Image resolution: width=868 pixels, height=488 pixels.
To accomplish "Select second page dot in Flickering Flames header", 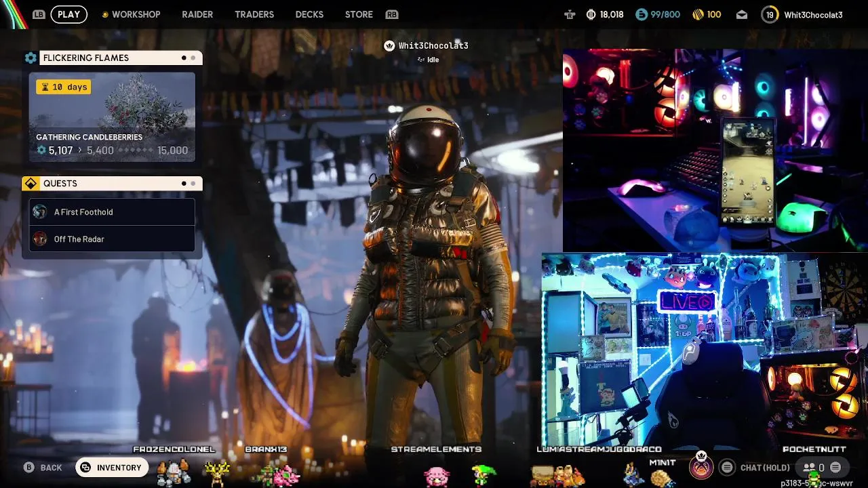I will coord(193,58).
